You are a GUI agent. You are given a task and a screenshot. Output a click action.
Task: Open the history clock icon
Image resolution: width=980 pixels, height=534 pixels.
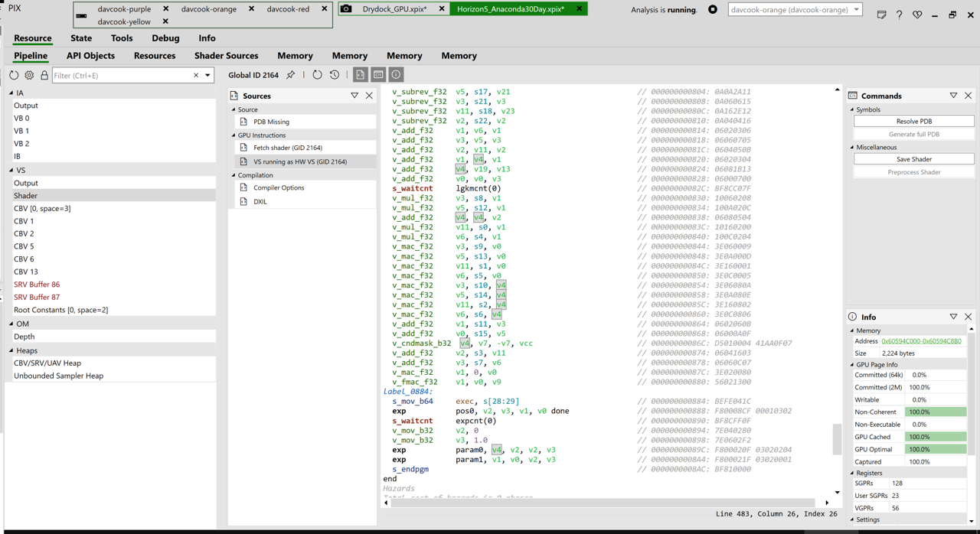(x=335, y=75)
